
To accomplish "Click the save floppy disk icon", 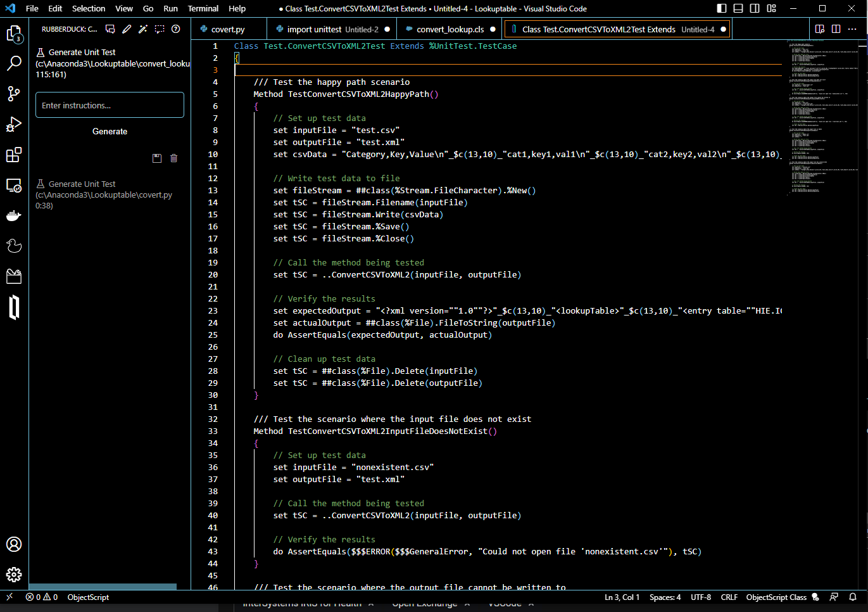I will click(157, 158).
